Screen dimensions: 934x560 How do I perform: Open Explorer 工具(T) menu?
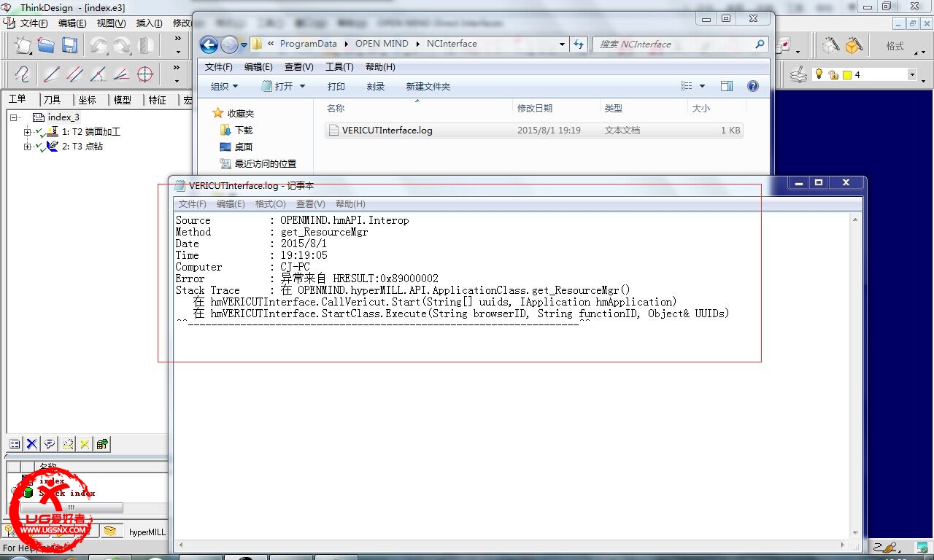339,67
